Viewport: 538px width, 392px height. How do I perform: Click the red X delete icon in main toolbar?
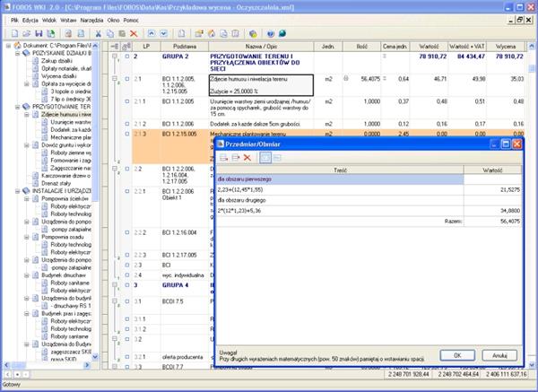pyautogui.click(x=134, y=33)
